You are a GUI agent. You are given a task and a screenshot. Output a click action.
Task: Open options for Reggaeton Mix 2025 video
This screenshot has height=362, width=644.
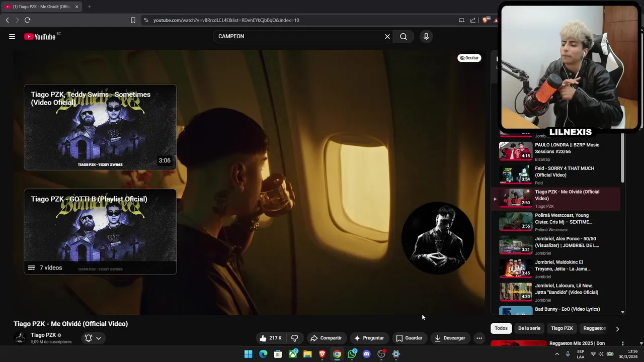click(622, 343)
